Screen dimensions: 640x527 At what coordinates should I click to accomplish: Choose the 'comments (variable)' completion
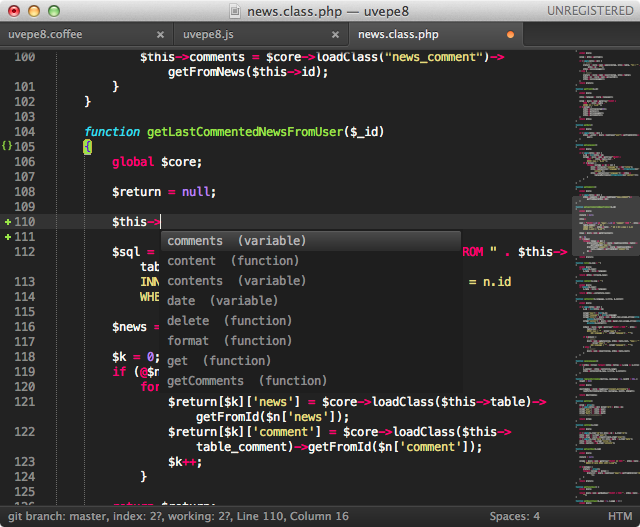(x=311, y=241)
